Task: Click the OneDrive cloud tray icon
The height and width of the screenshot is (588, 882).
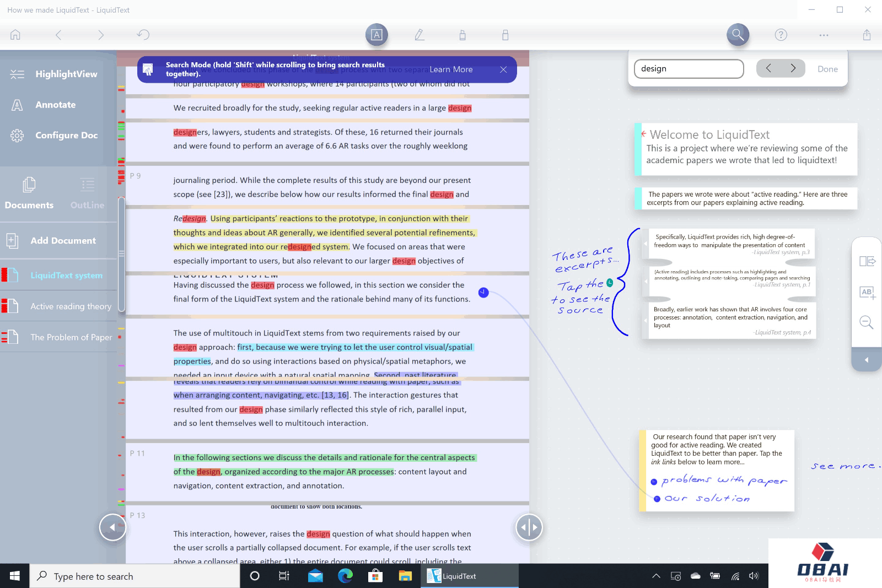Action: 696,576
